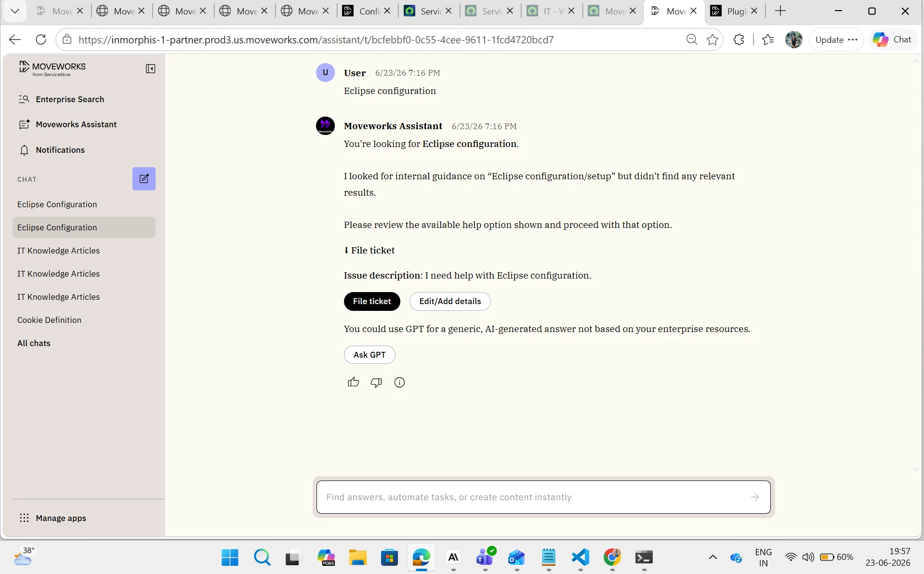Screen dimensions: 924x574
Task: Open Terminal from taskbar
Action: tap(644, 558)
